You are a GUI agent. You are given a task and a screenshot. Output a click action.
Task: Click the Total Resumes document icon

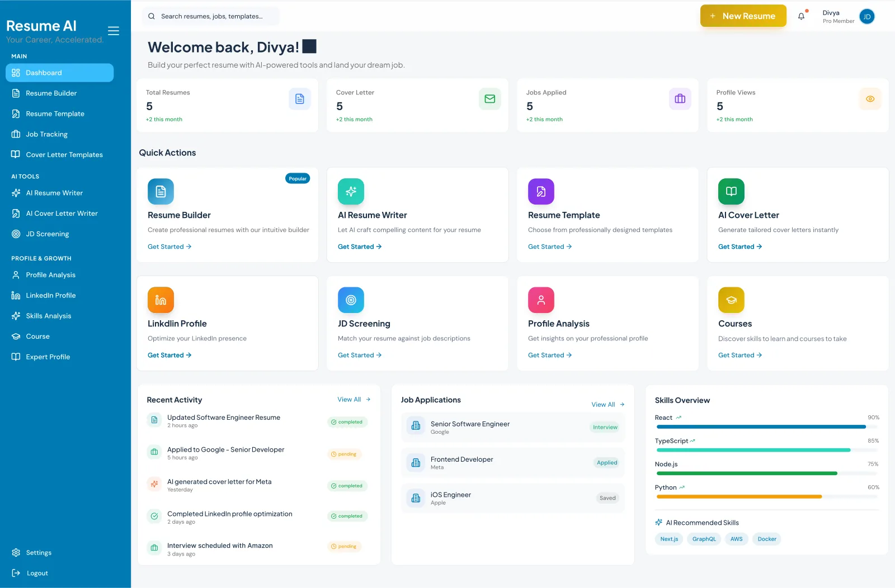coord(300,99)
